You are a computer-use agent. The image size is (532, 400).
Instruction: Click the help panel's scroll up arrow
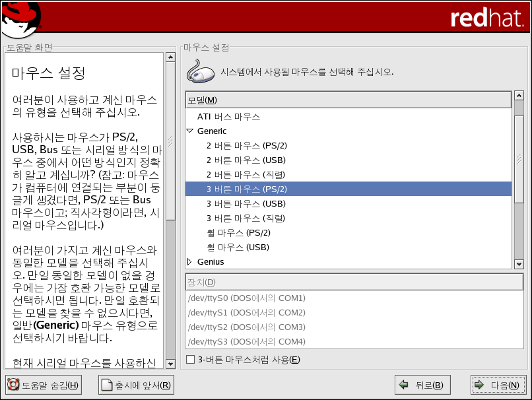click(x=170, y=57)
